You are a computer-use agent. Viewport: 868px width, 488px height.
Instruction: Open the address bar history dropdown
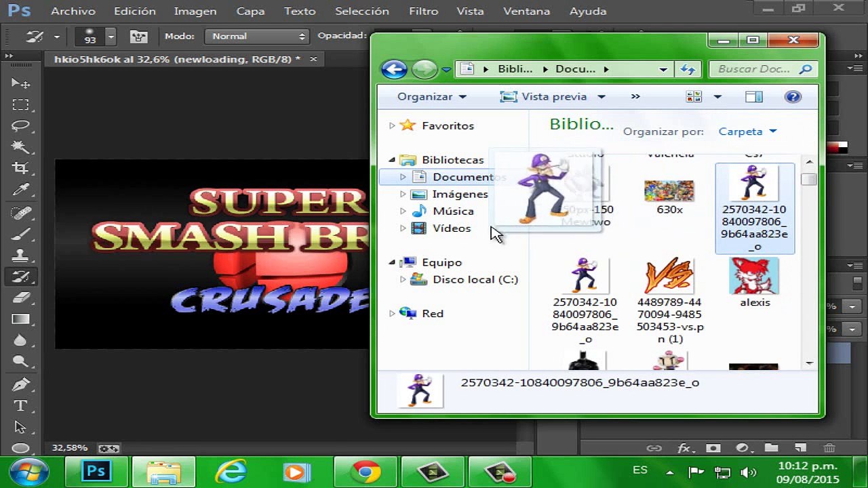[663, 69]
